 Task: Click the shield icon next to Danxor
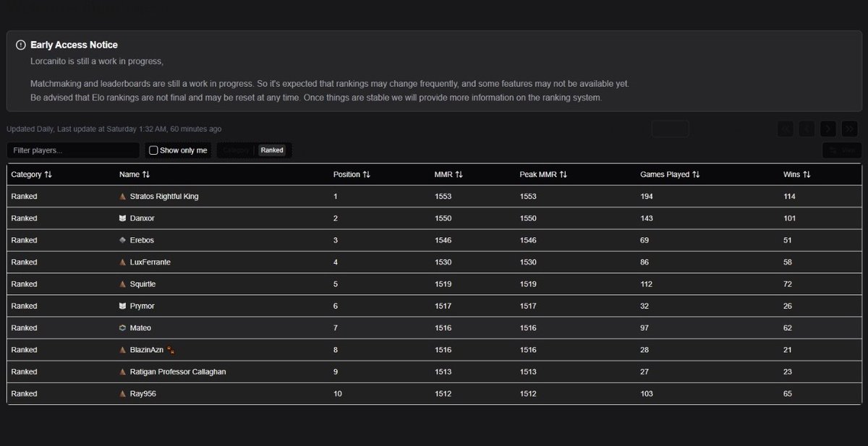(x=123, y=218)
